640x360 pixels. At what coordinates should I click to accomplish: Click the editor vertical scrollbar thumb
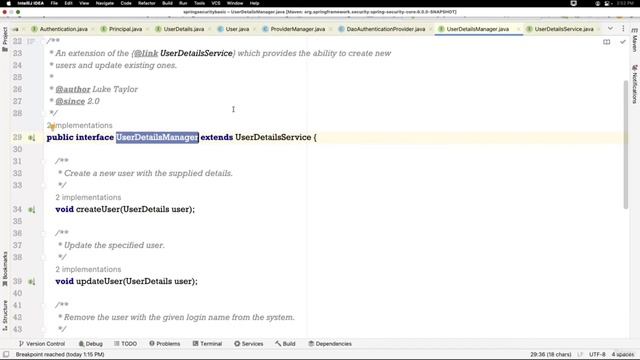click(626, 144)
